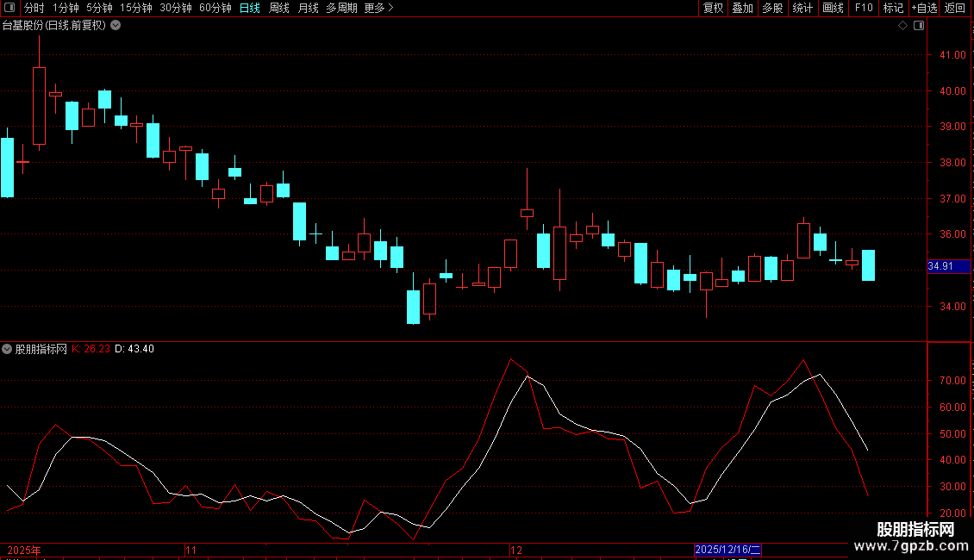
Task: Switch to 分时 view
Action: 34,8
